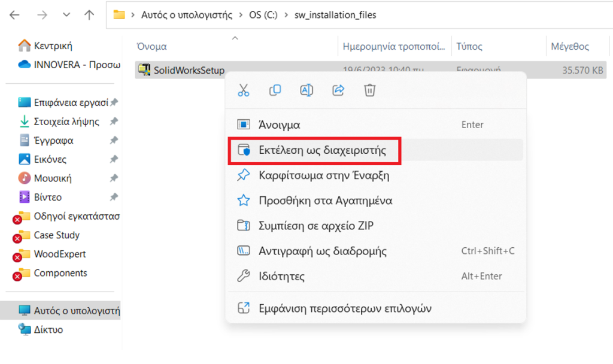Click the Share icon in context menu
Screen dimensions: 613x364
338,90
